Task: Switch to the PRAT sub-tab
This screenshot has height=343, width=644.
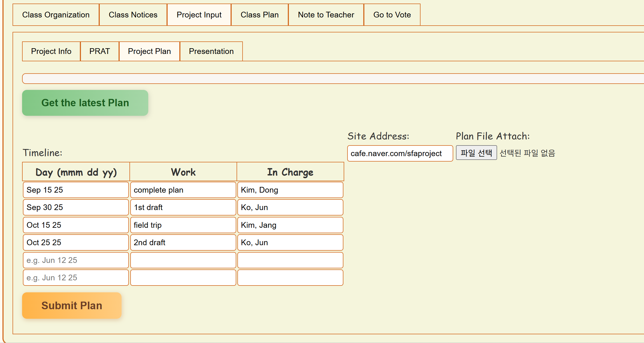Action: 99,51
